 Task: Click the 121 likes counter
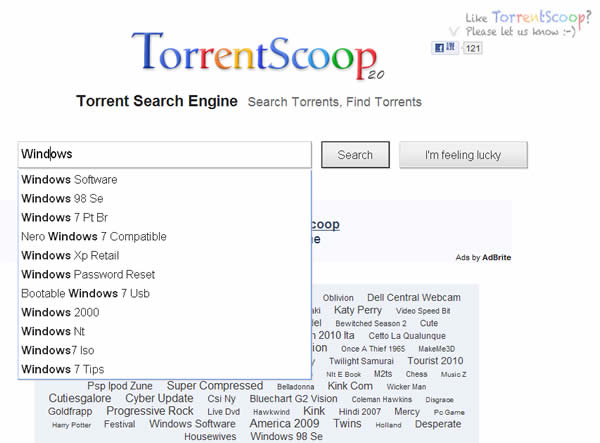[x=473, y=49]
